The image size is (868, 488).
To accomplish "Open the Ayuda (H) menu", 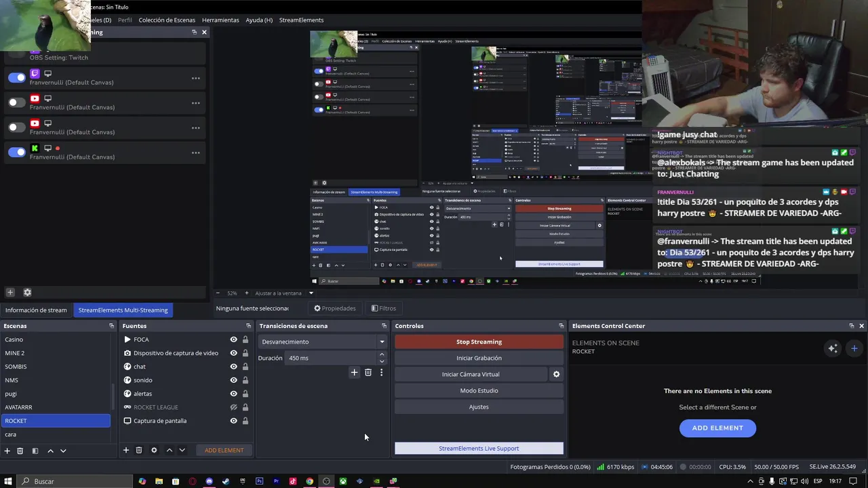I will (x=259, y=20).
